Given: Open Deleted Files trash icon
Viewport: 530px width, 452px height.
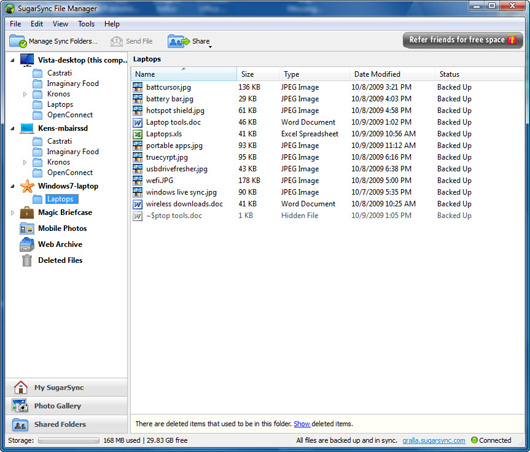Looking at the screenshot, I should point(27,260).
